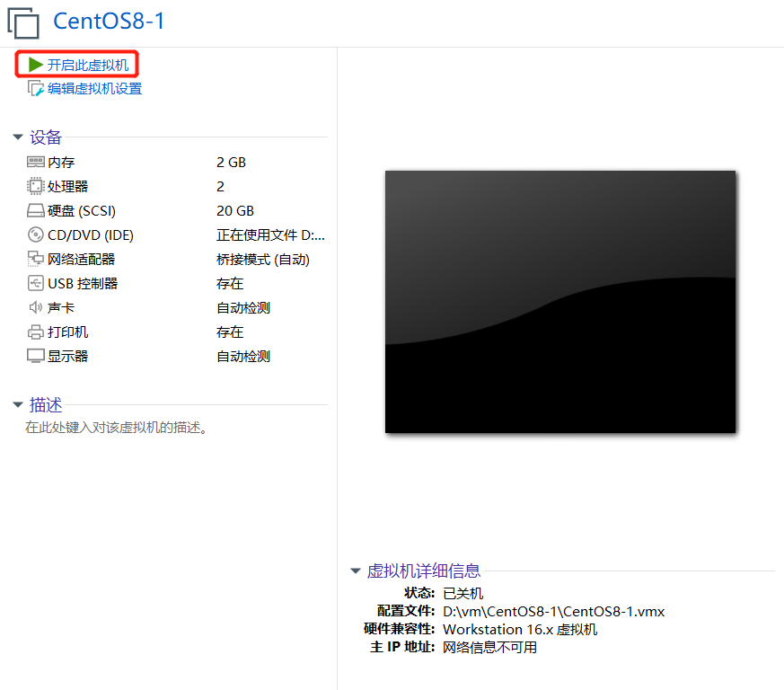Viewport: 784px width, 690px height.
Task: Click the 设备 section heading
Action: (x=46, y=137)
